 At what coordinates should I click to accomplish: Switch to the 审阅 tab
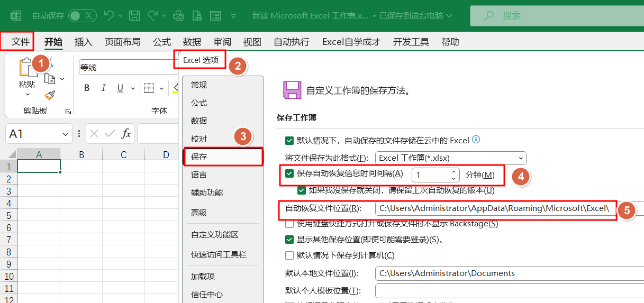(x=222, y=42)
